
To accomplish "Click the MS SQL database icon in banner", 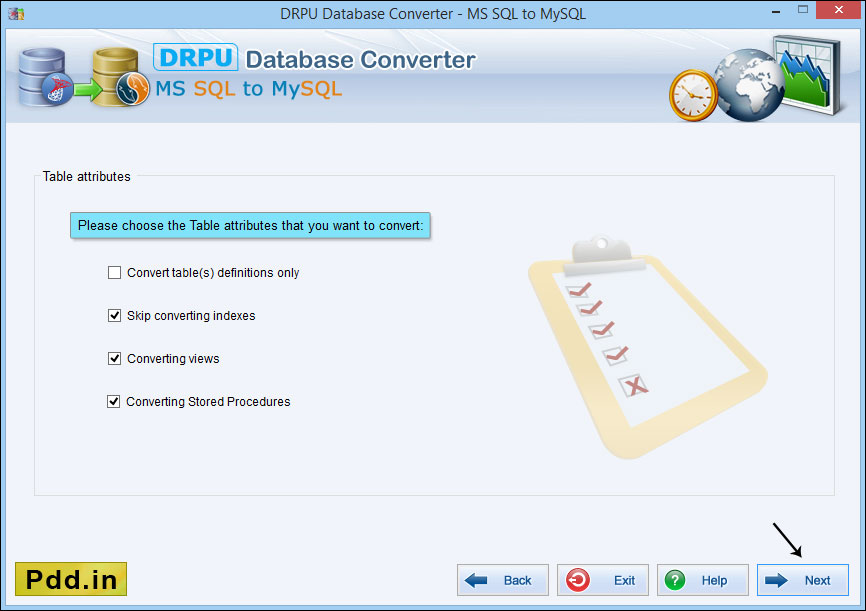I will pyautogui.click(x=44, y=77).
